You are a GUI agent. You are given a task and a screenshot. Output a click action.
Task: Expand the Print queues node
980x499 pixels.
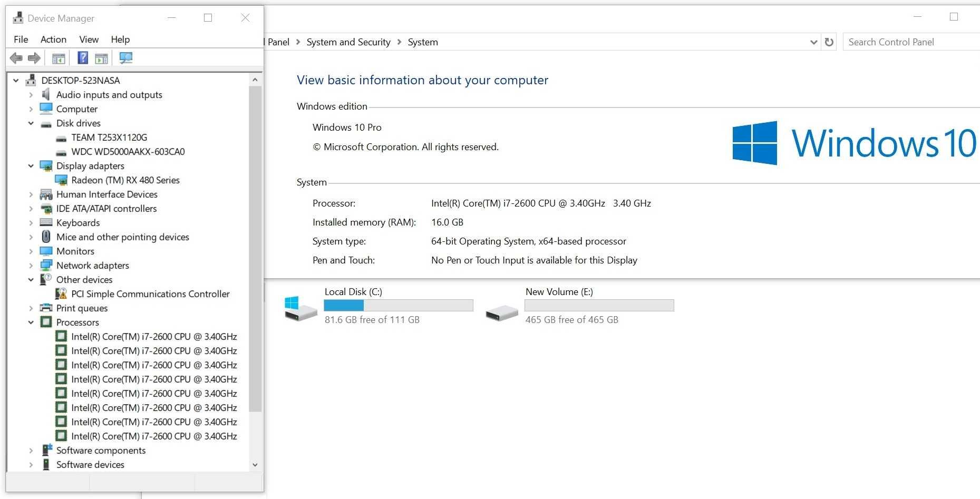click(x=31, y=308)
